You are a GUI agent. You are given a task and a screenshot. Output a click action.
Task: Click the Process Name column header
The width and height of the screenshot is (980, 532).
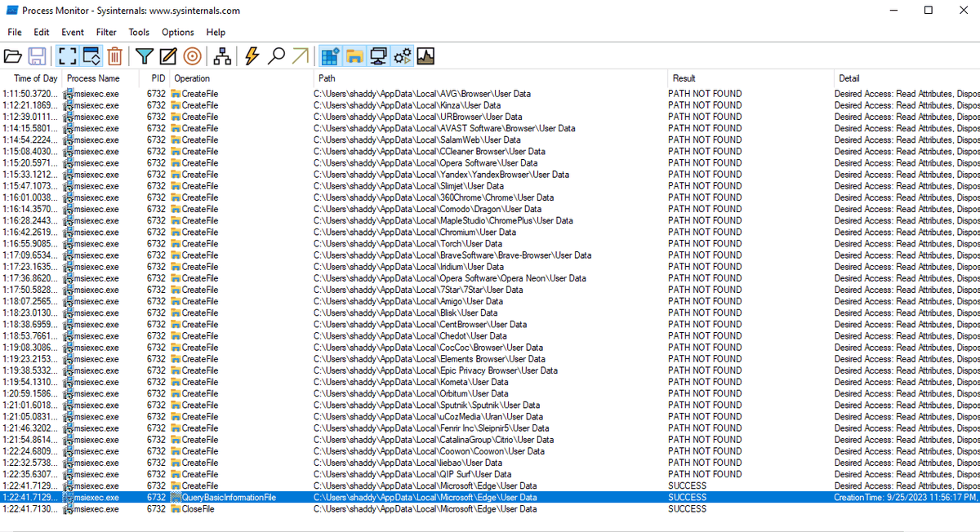pyautogui.click(x=93, y=78)
